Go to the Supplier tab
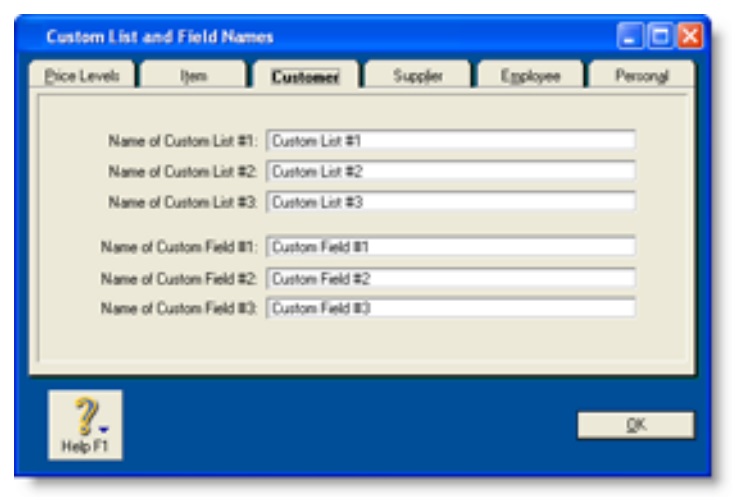 (x=417, y=77)
